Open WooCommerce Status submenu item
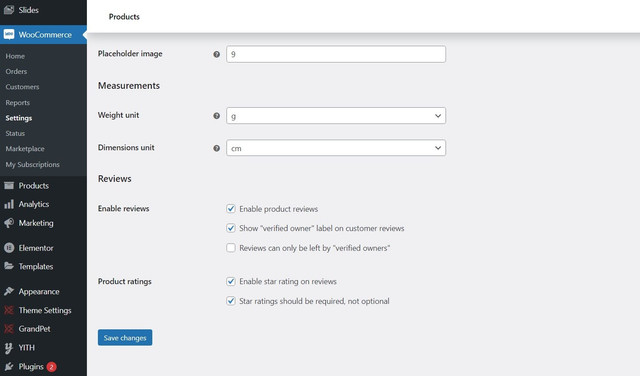The image size is (640, 376). click(15, 133)
